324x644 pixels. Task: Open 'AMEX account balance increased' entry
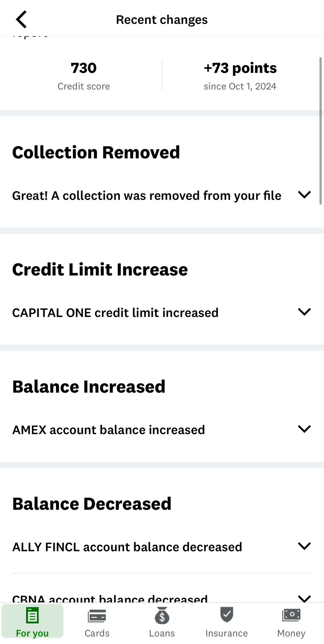pos(109,430)
